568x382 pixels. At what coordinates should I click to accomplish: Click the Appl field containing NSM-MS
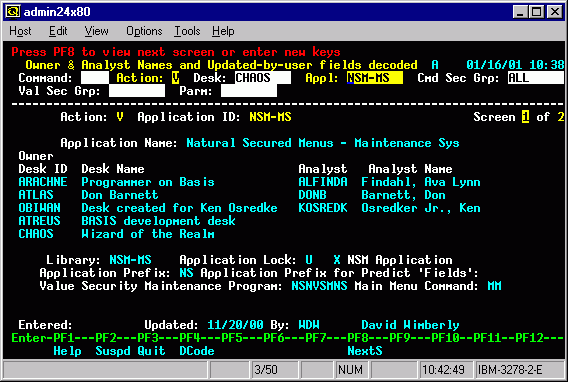pyautogui.click(x=375, y=78)
